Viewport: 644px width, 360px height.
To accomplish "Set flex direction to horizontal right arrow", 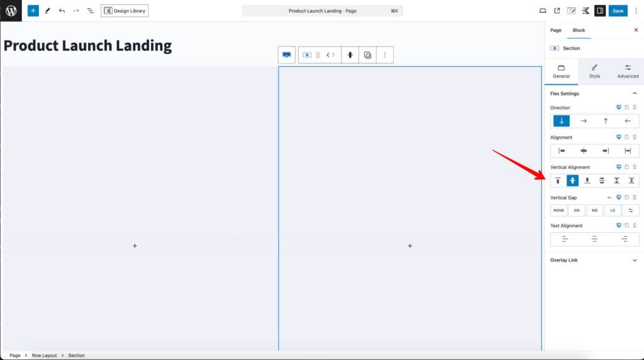I will coord(584,121).
